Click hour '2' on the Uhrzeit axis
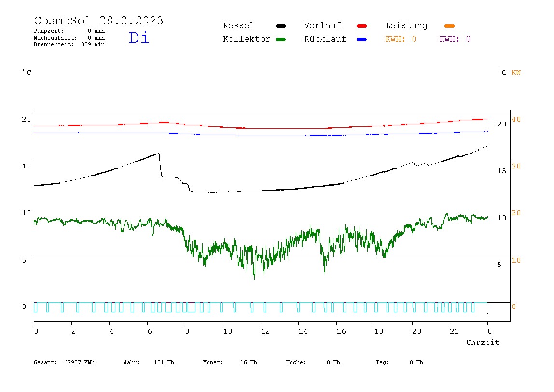Image resolution: width=554 pixels, height=392 pixels. pos(73,331)
